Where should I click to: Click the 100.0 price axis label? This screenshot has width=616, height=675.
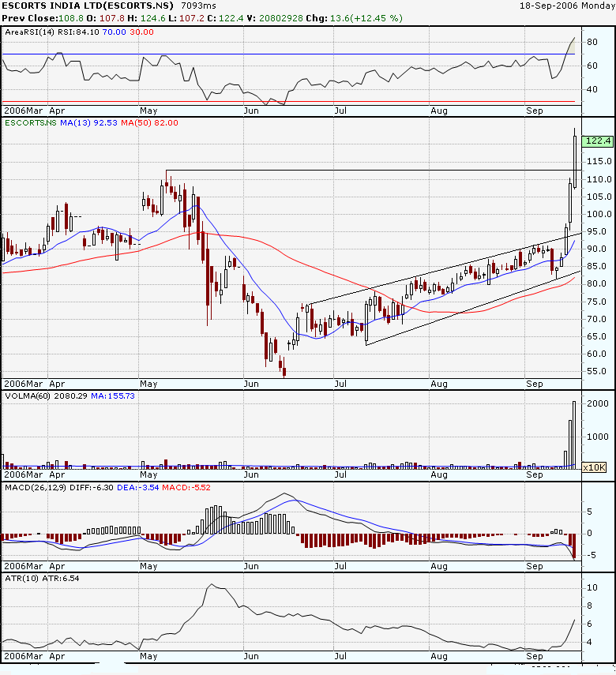(x=599, y=214)
